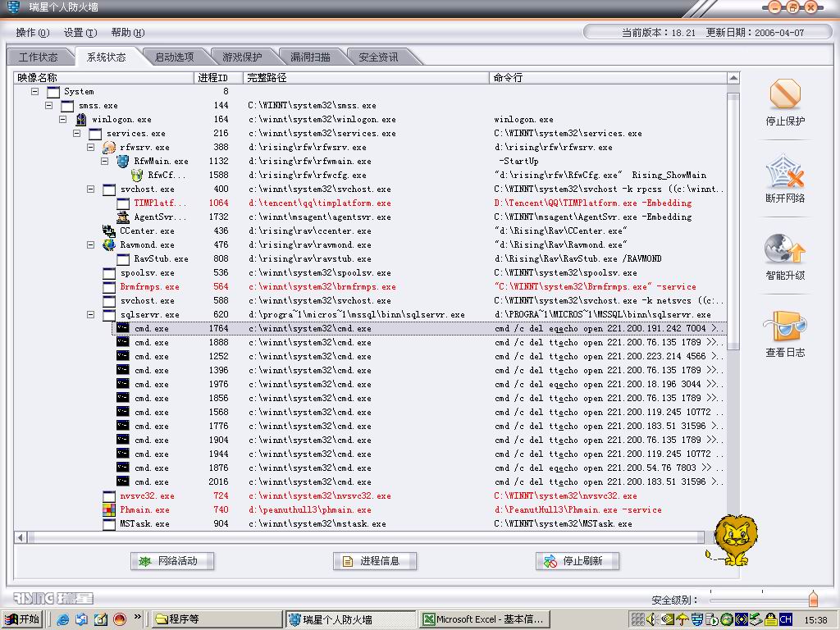
Task: Click the System process window icon
Action: click(53, 92)
